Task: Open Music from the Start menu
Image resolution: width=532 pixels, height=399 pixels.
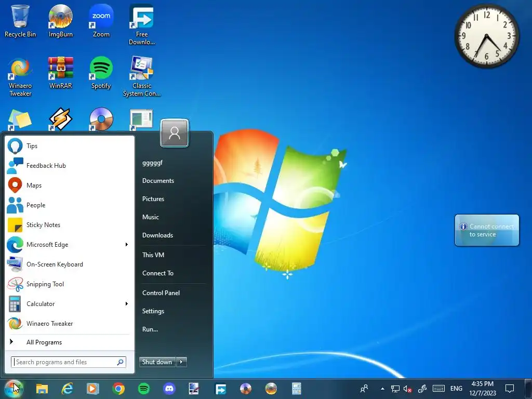Action: point(150,217)
